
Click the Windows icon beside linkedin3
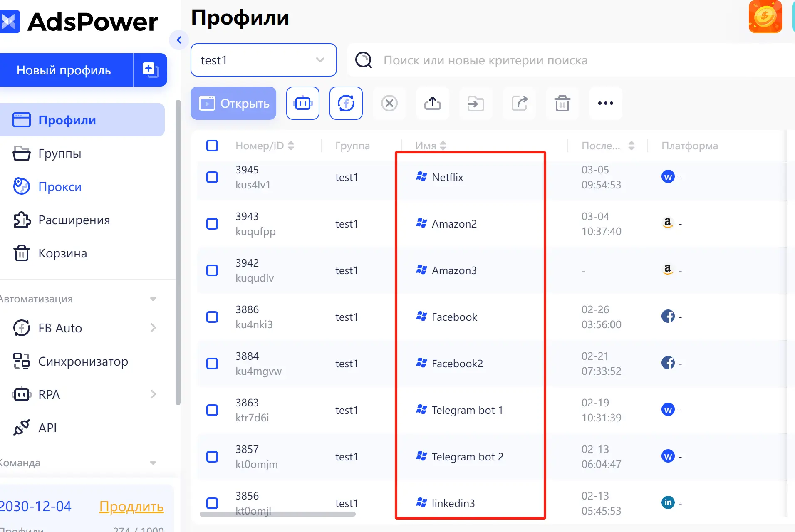pyautogui.click(x=421, y=502)
